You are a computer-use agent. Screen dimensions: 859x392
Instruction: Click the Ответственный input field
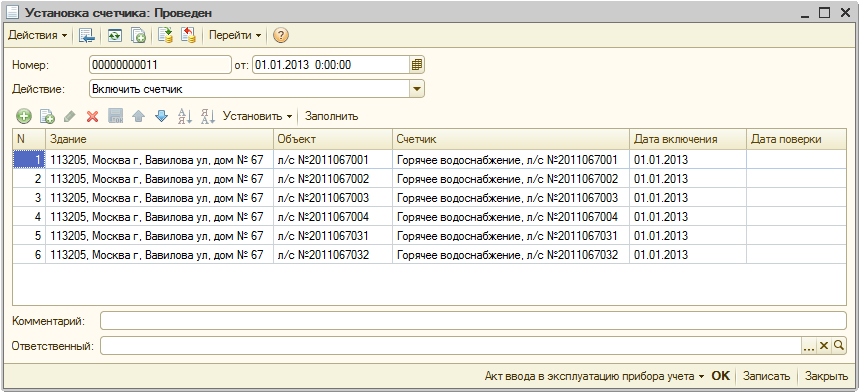451,345
